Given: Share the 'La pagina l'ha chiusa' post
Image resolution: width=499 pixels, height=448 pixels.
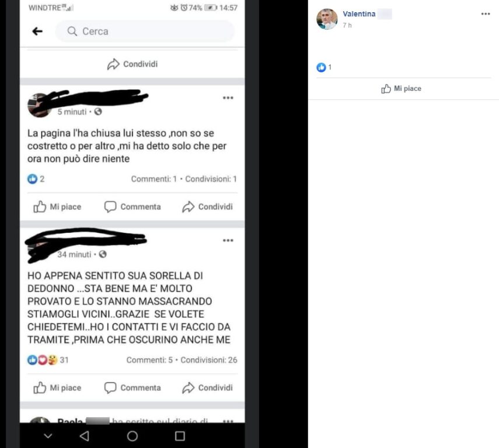Looking at the screenshot, I should click(208, 206).
